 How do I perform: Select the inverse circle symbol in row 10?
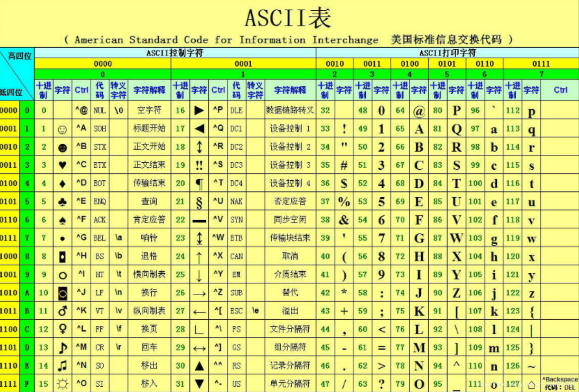(x=62, y=293)
